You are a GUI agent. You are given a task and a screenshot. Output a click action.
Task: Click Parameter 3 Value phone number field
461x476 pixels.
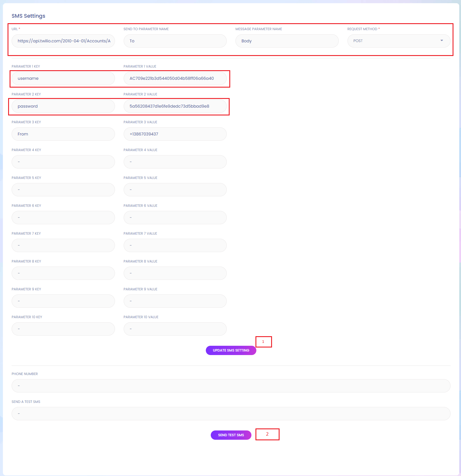pyautogui.click(x=175, y=134)
